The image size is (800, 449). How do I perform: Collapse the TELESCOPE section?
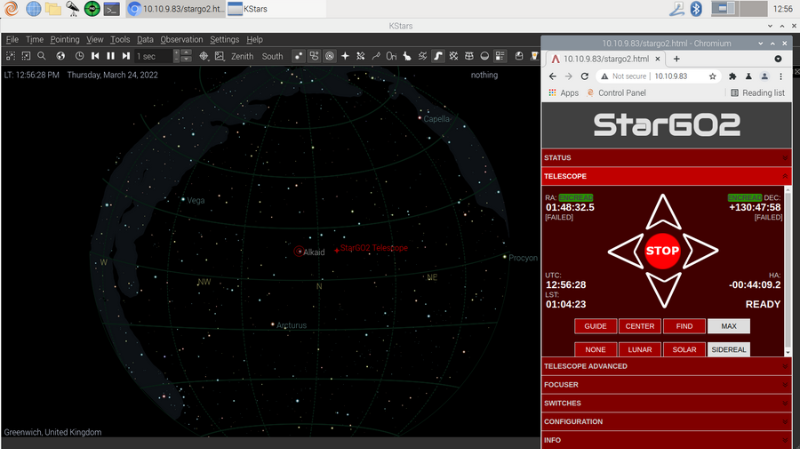pos(666,176)
